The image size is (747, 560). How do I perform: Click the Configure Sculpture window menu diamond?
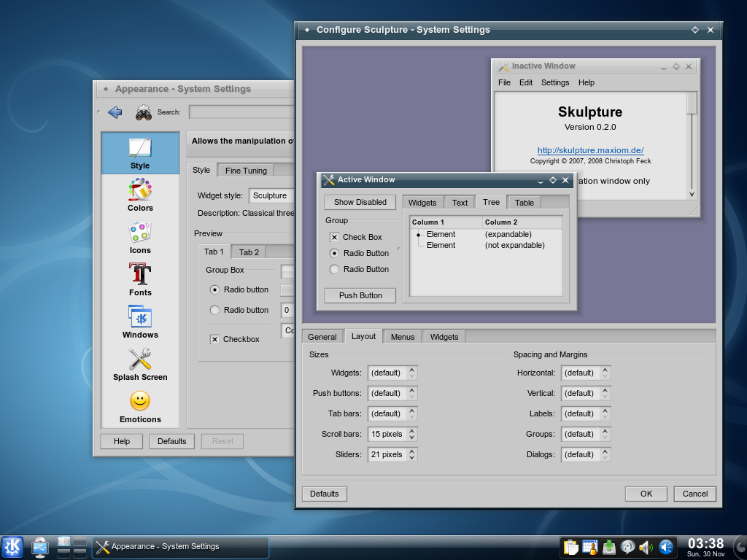pos(307,29)
